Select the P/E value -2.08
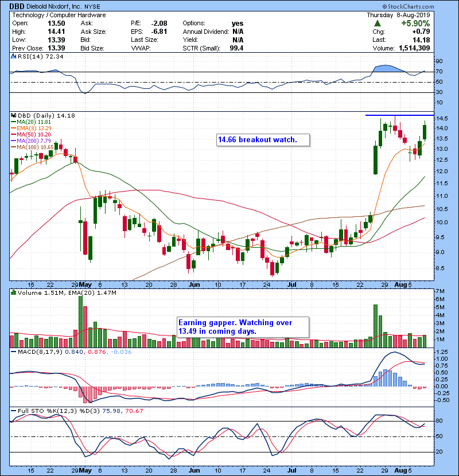The width and height of the screenshot is (459, 476). point(159,24)
